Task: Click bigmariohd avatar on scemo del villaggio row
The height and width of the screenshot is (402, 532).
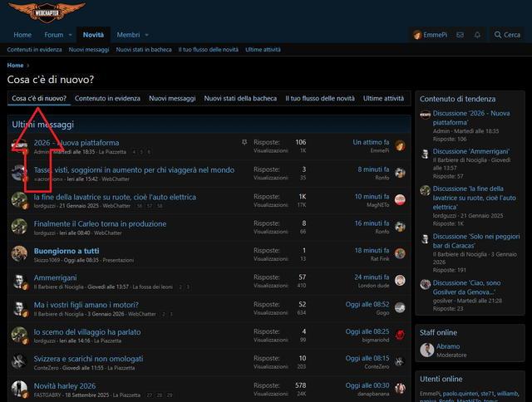Action: tap(400, 335)
